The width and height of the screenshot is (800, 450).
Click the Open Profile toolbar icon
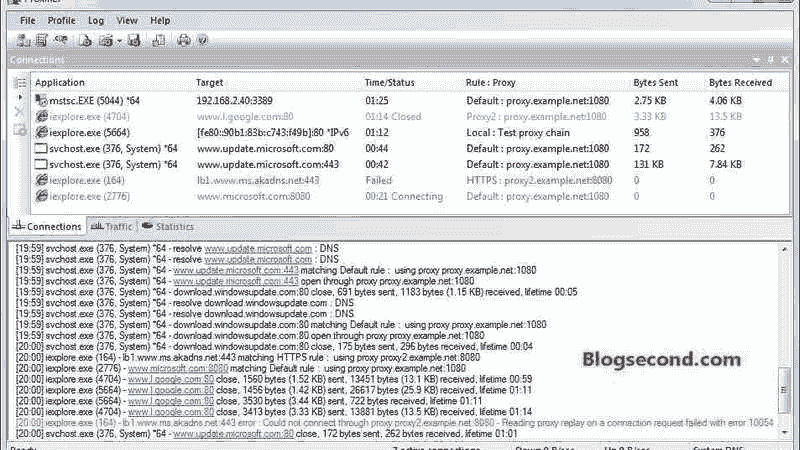[x=85, y=40]
